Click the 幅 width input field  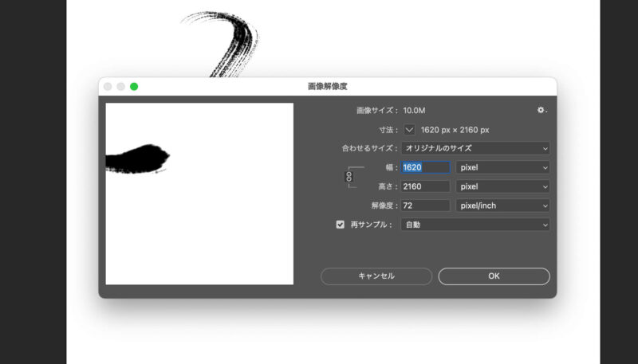tap(426, 167)
